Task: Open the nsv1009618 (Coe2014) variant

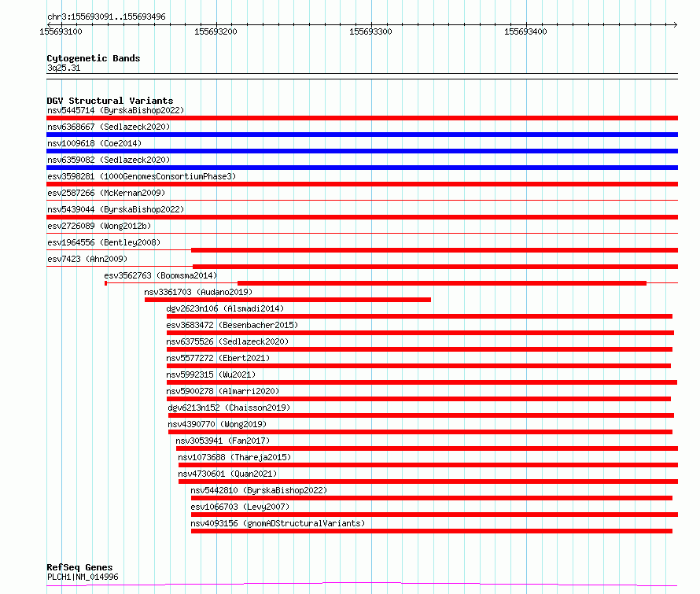Action: [94, 143]
